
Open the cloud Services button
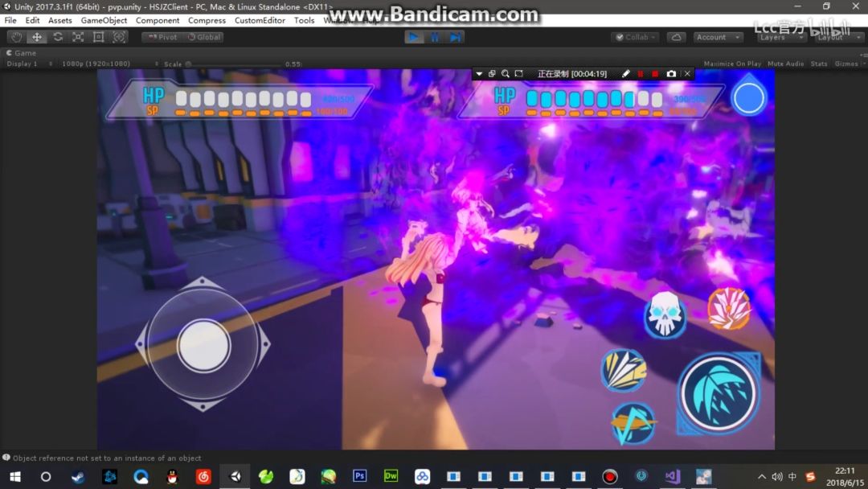[676, 37]
